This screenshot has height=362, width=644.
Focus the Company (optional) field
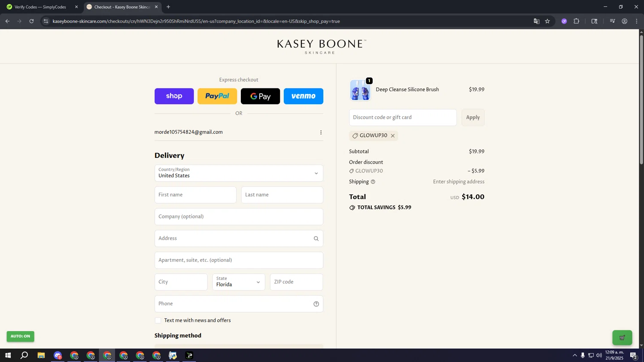239,217
